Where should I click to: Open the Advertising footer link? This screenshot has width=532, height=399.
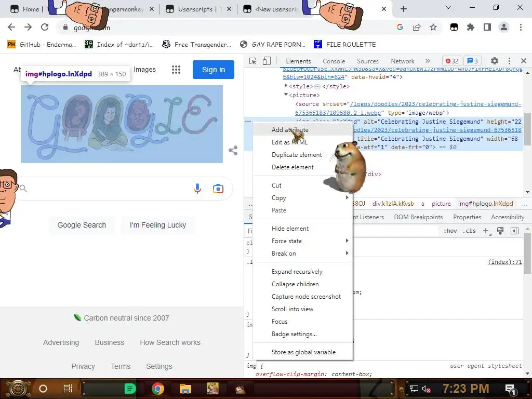(x=61, y=342)
